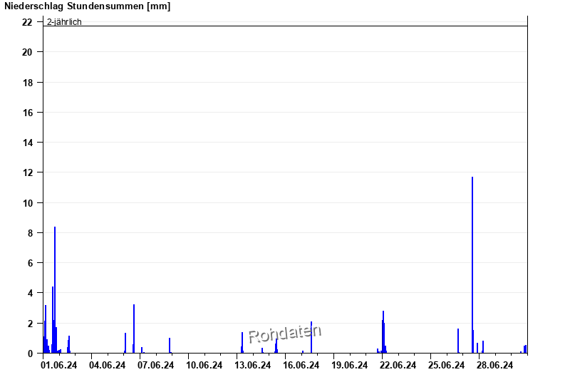The height and width of the screenshot is (392, 570).
Task: Click the 16.06.24 date label
Action: click(301, 366)
